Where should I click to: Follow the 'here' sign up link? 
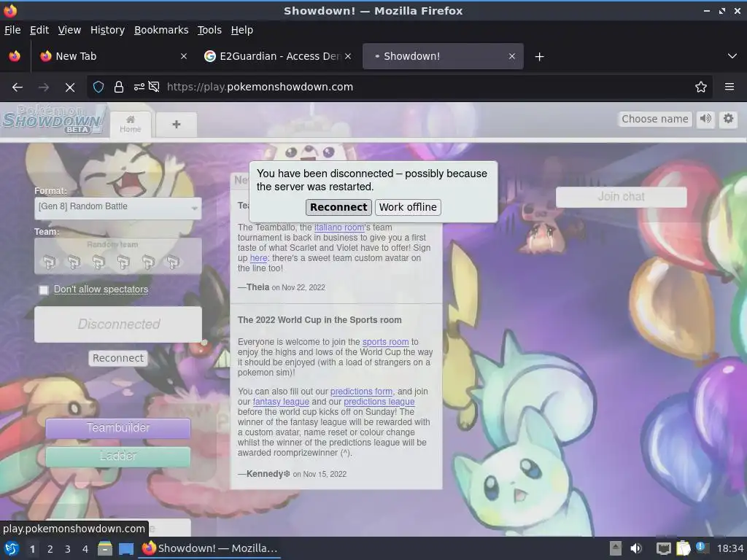[x=259, y=258]
